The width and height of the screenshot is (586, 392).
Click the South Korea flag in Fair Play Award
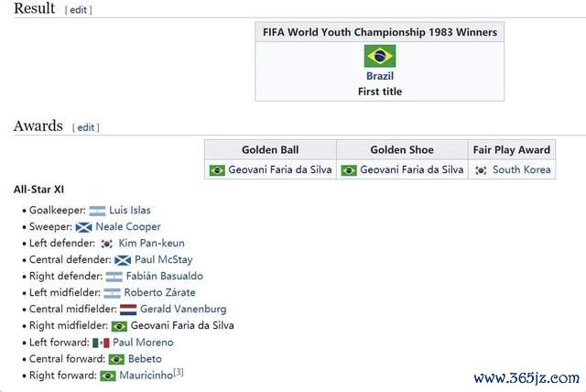tap(481, 170)
